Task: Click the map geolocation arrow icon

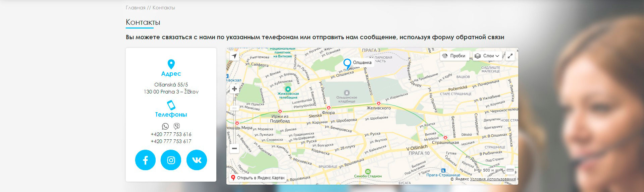Action: tap(234, 56)
